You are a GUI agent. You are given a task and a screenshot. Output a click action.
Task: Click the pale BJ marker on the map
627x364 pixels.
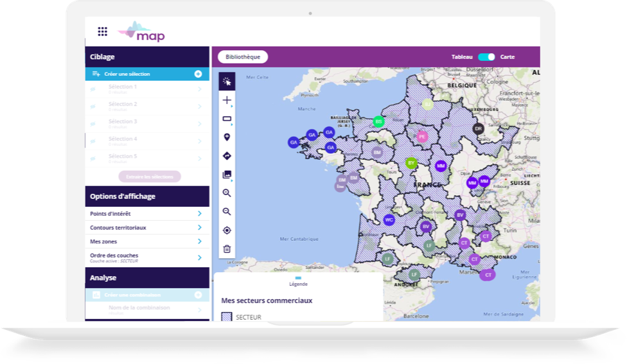pos(427,104)
